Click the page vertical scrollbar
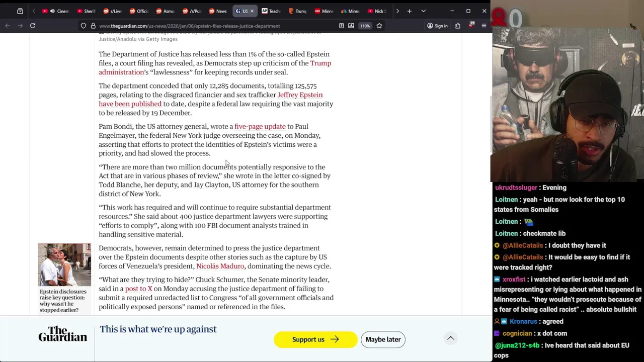The width and height of the screenshot is (644, 362). click(x=490, y=123)
